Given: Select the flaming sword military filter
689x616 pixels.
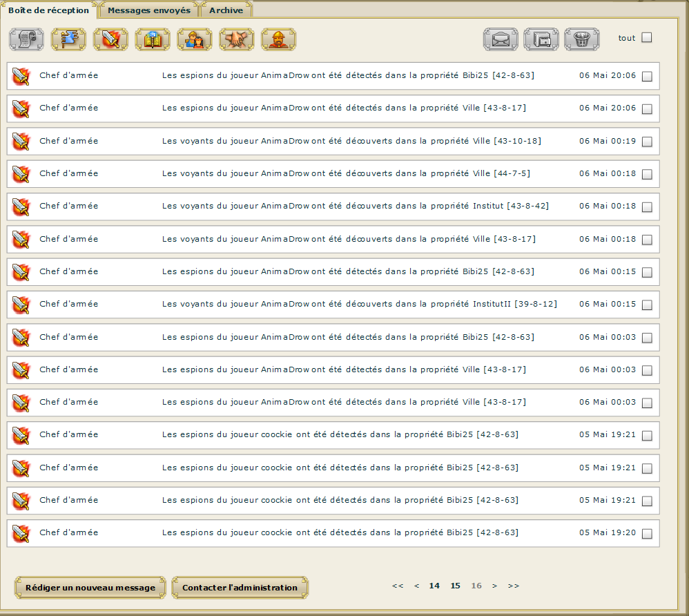Looking at the screenshot, I should [x=110, y=39].
